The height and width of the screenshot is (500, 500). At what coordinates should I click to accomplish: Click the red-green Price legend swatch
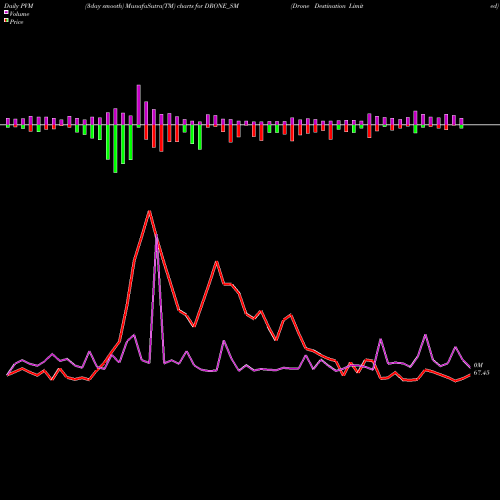(x=6, y=21)
